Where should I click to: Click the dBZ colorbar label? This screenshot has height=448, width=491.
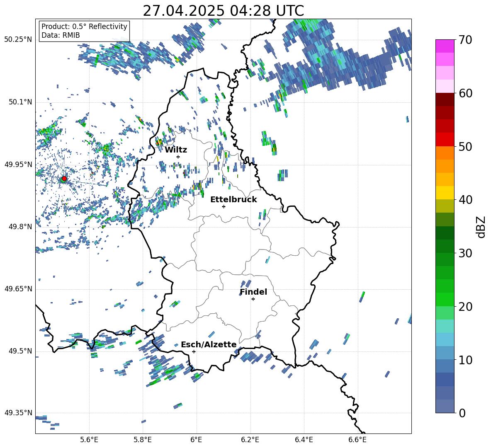pos(481,227)
